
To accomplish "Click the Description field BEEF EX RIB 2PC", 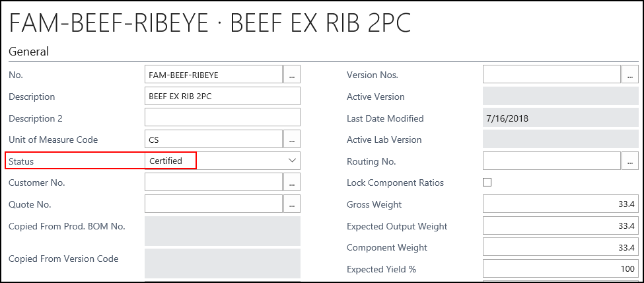I will (x=222, y=97).
